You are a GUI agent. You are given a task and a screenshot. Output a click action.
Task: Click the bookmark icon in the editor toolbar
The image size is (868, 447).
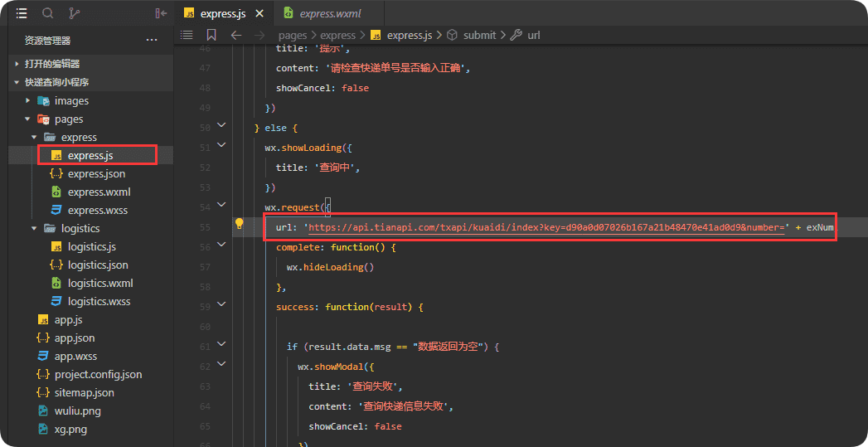coord(211,35)
